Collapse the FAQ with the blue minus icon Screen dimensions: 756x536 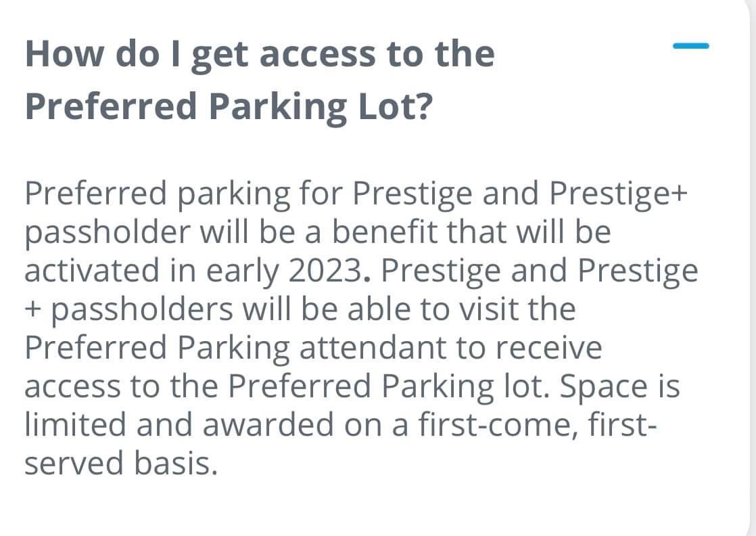pos(691,46)
